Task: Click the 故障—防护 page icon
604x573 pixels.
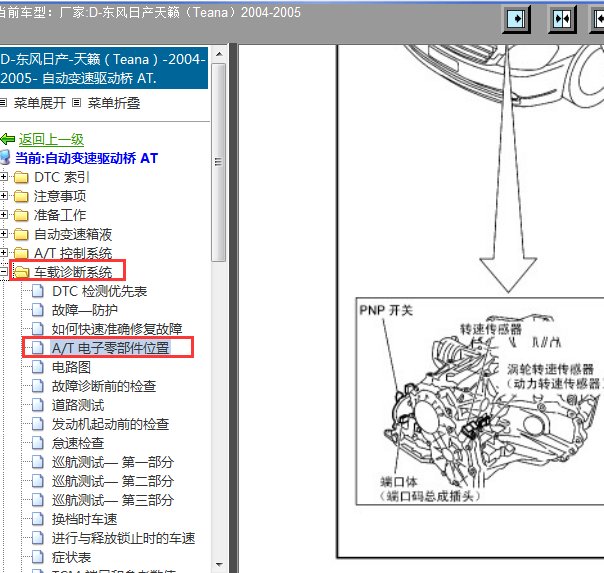Action: (x=38, y=310)
